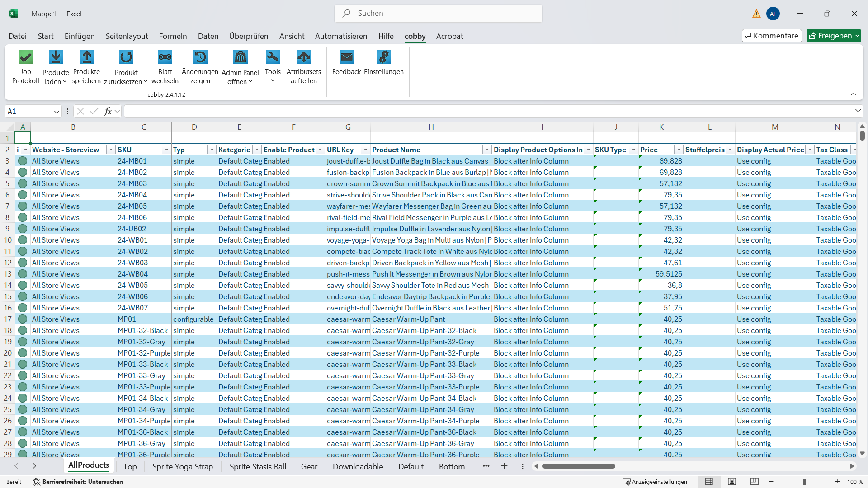Viewport: 868px width, 488px height.
Task: Click the Kommentare button
Action: (772, 36)
